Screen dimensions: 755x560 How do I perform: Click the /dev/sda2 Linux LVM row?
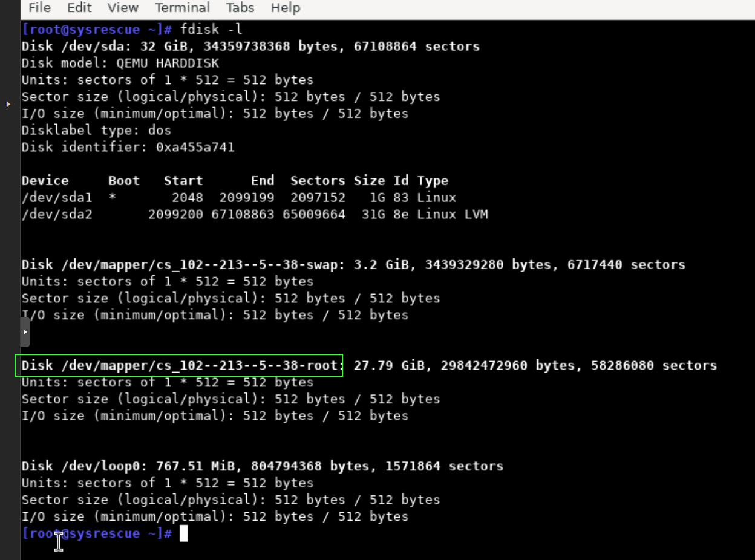click(255, 214)
